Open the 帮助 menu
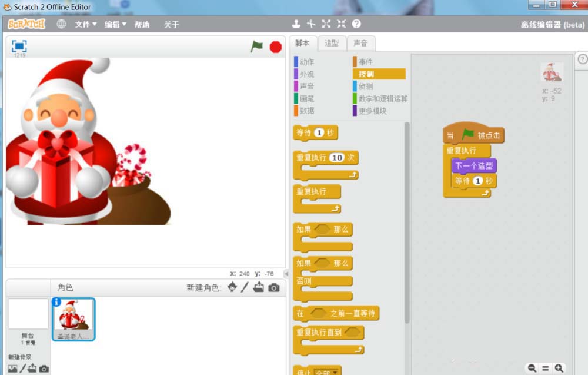588x375 pixels. (142, 24)
